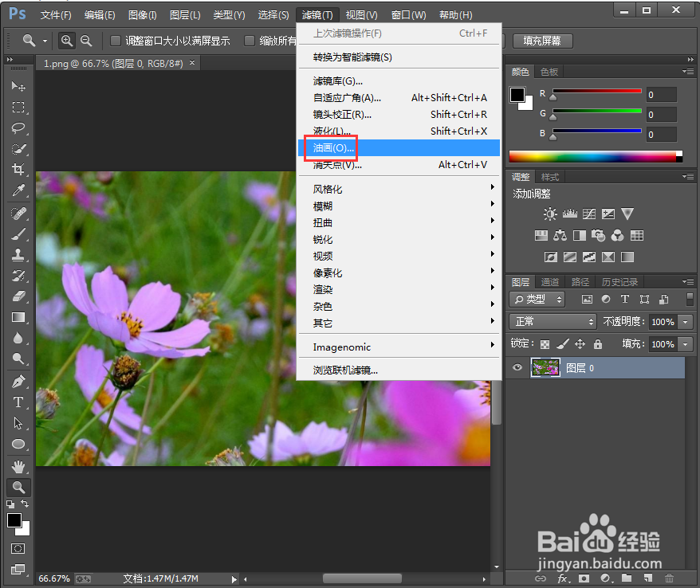Select the Move tool

(18, 86)
